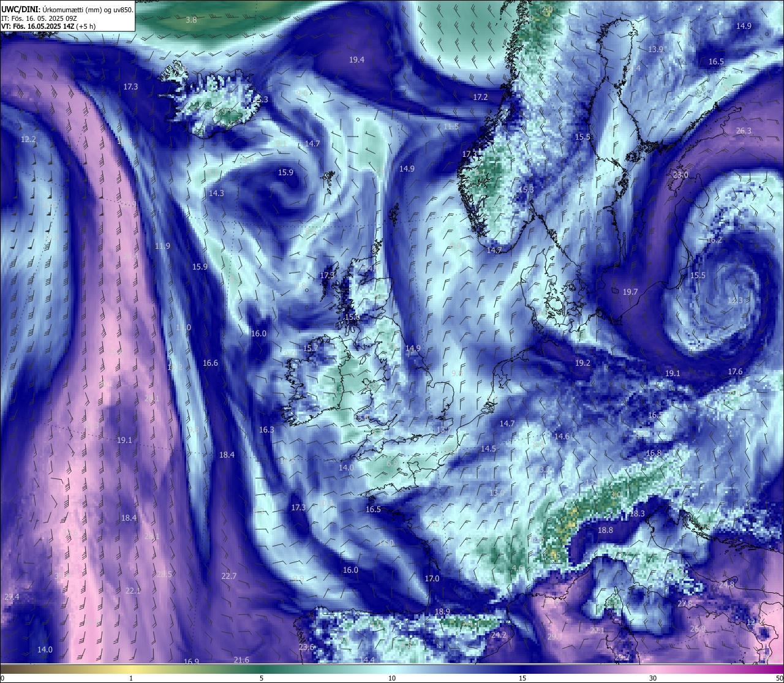Click the 18.9 value over northern Spain
The width and height of the screenshot is (784, 683).
[x=442, y=612]
